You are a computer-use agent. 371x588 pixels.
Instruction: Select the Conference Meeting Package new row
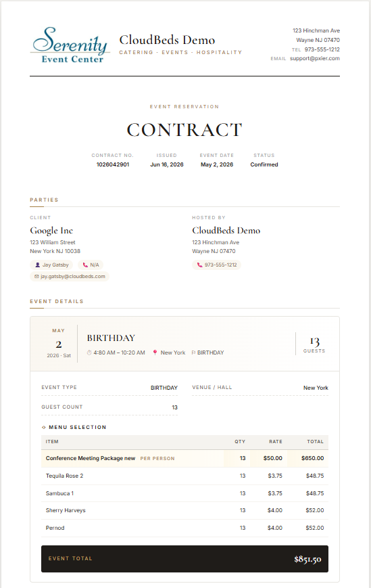pos(184,458)
